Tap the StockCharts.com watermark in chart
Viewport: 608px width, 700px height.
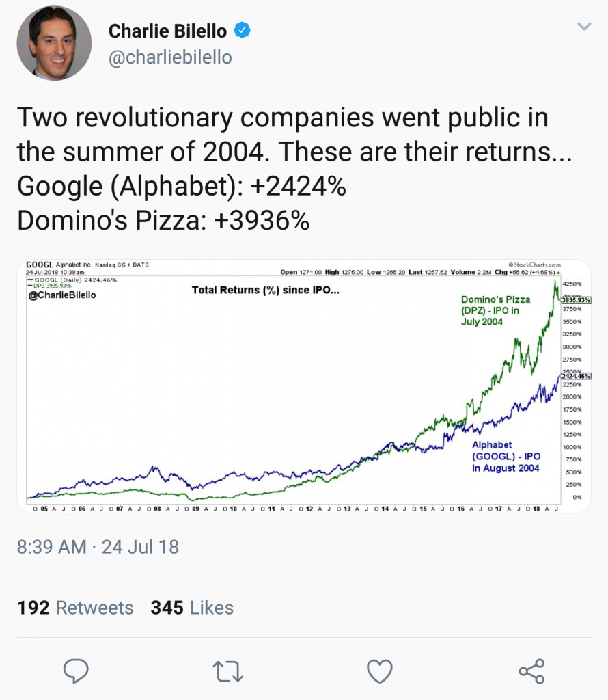534,265
